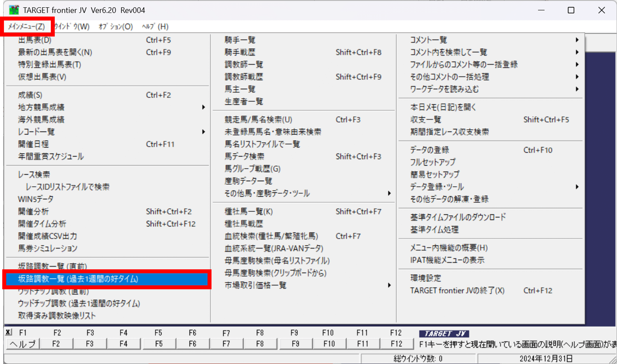The image size is (617, 364).
Task: Open 騎手戦歴 entry
Action: click(x=304, y=52)
